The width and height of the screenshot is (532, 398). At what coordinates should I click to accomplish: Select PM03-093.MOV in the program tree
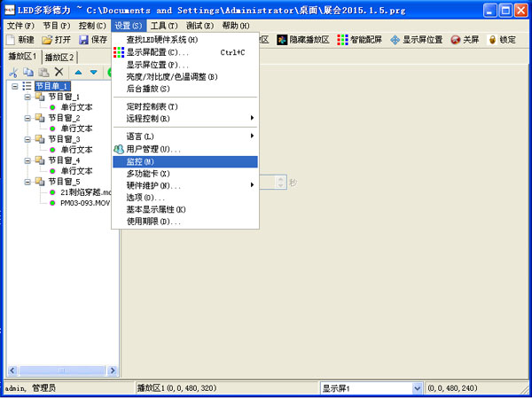[x=86, y=203]
